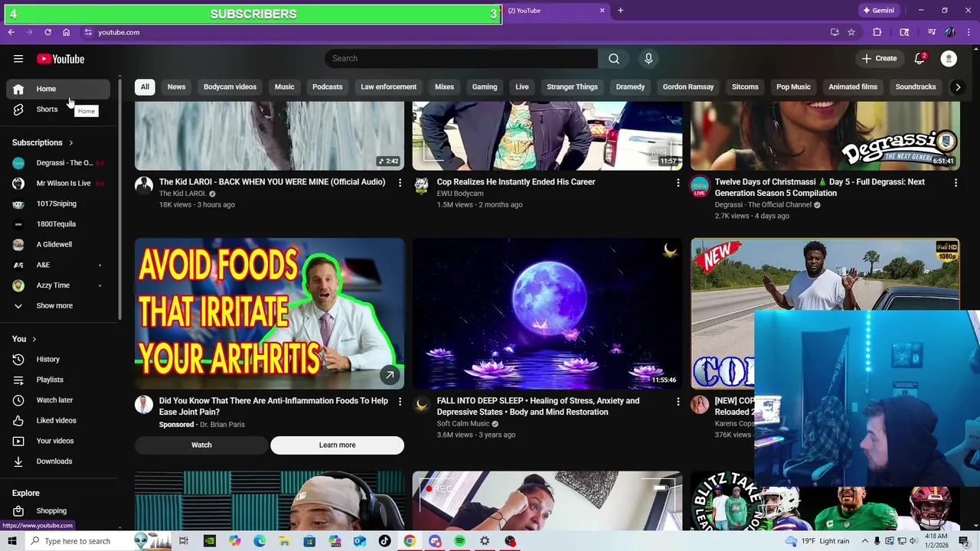980x551 pixels.
Task: Go to Home in the sidebar
Action: tap(58, 89)
